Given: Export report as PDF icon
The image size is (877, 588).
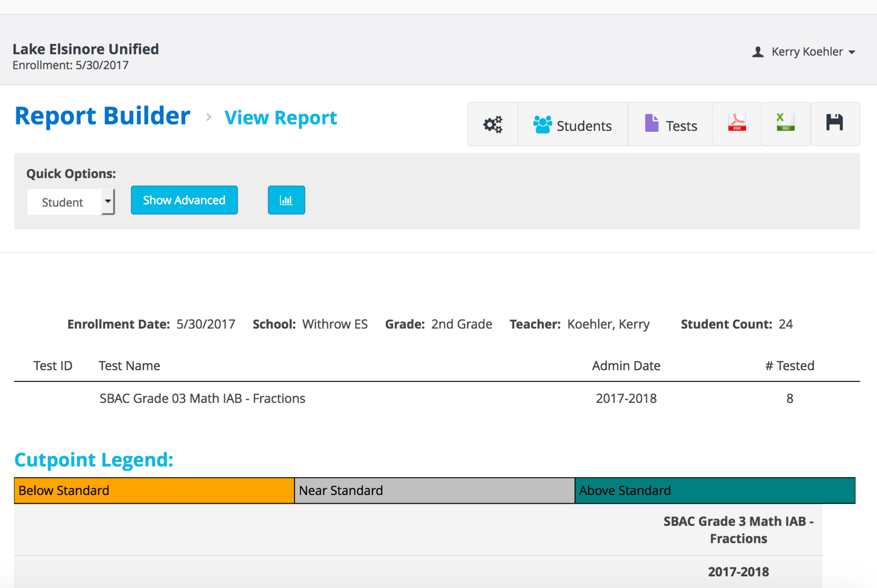Looking at the screenshot, I should [x=737, y=123].
